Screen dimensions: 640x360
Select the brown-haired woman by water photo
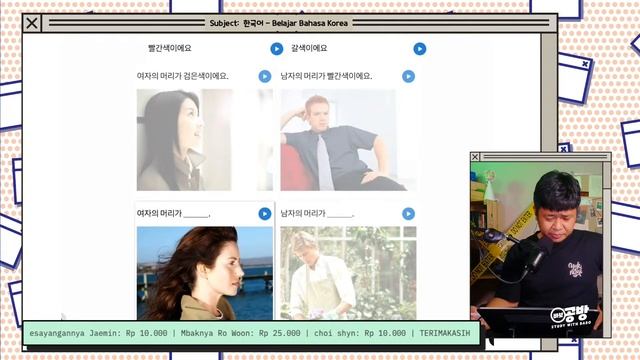point(205,273)
